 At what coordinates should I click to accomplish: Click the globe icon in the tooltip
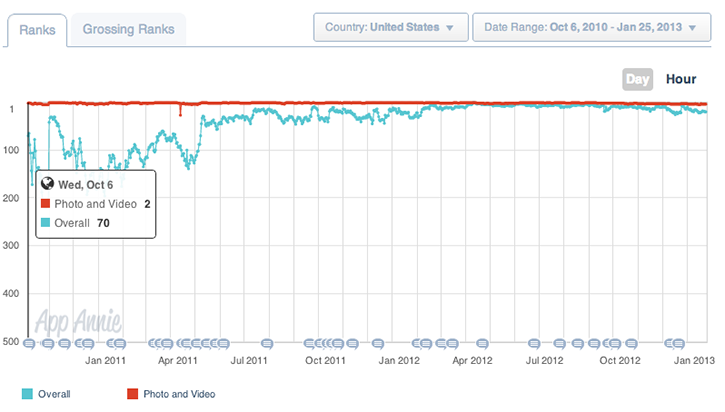(x=47, y=184)
